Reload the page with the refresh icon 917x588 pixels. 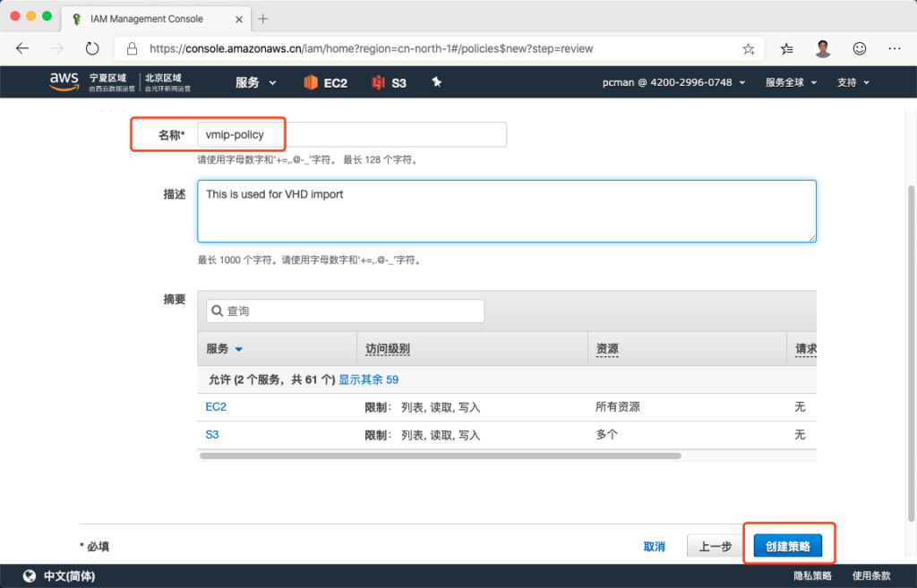pyautogui.click(x=92, y=48)
